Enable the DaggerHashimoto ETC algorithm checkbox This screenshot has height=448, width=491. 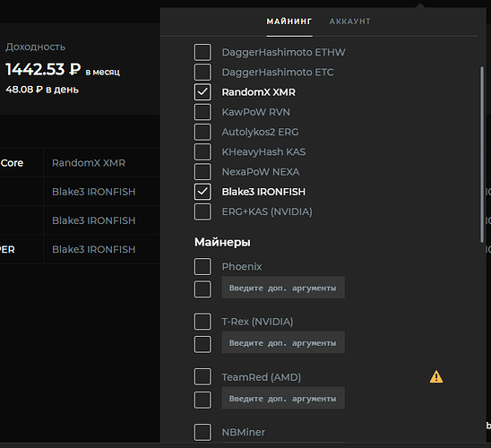[202, 73]
